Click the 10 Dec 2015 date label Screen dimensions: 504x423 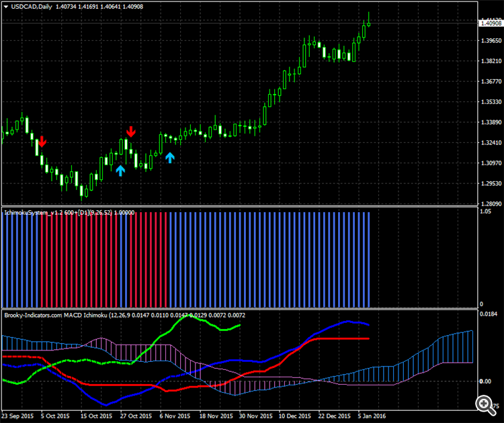coord(295,416)
